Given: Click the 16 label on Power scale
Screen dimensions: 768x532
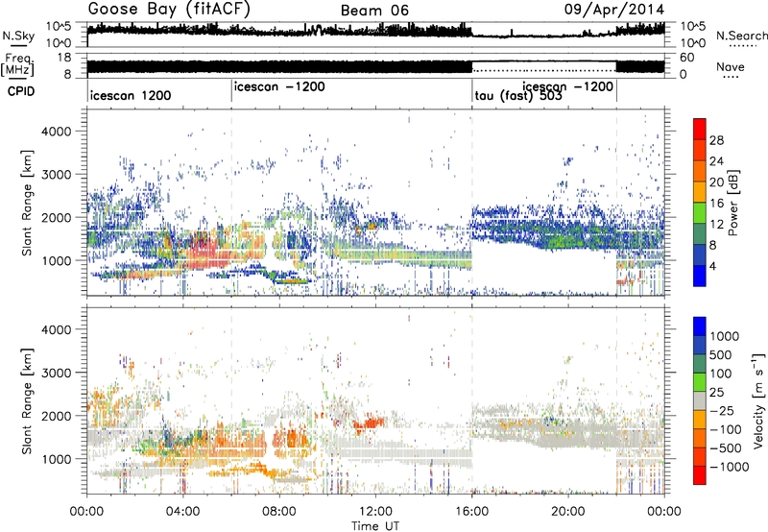Looking at the screenshot, I should 716,204.
